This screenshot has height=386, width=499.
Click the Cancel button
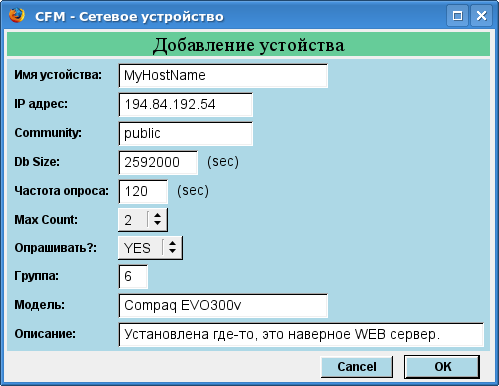coord(357,367)
